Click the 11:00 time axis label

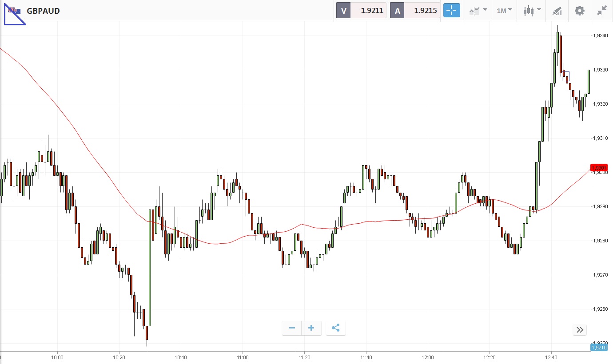(x=243, y=357)
